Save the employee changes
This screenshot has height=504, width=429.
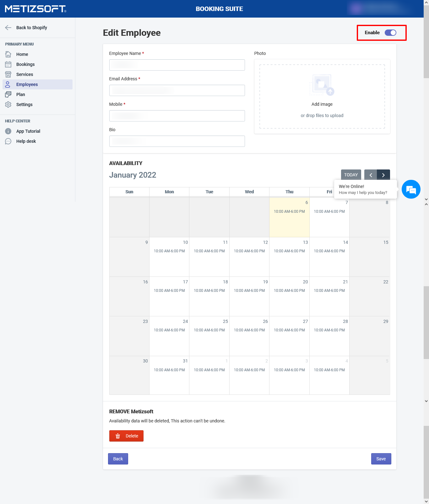pos(381,459)
